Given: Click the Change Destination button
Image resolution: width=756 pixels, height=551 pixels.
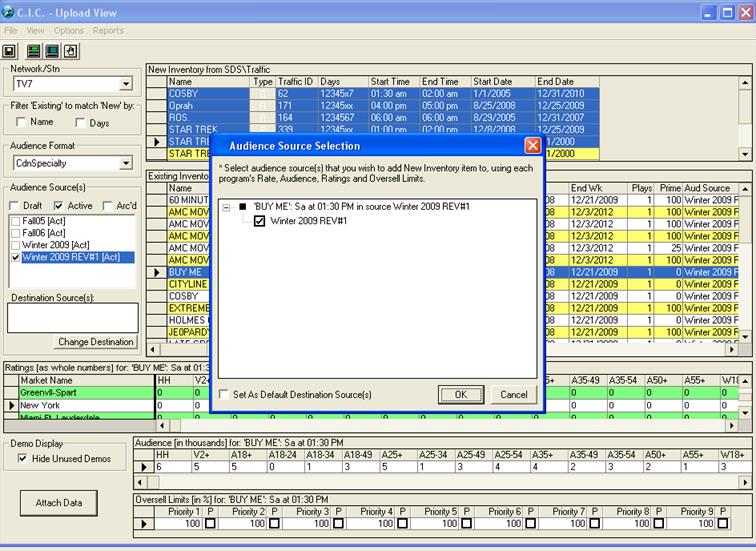Looking at the screenshot, I should pyautogui.click(x=96, y=342).
